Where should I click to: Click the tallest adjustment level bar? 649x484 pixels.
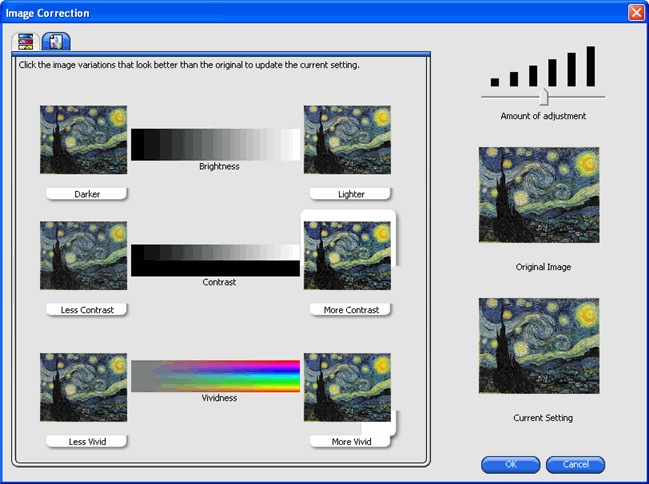tap(591, 66)
